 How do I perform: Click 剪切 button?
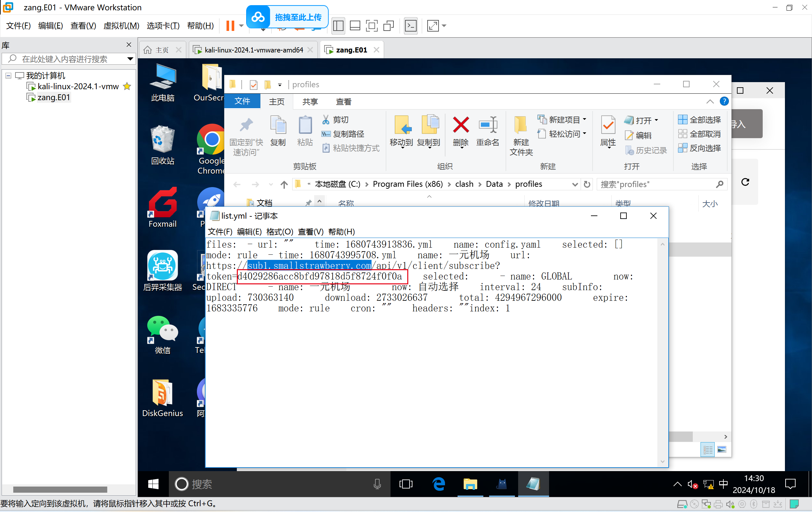click(335, 119)
